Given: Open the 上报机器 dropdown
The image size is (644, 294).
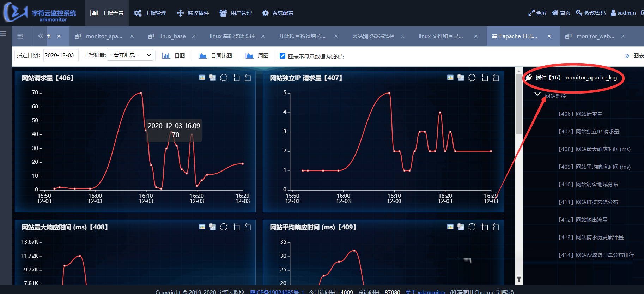Looking at the screenshot, I should [130, 55].
